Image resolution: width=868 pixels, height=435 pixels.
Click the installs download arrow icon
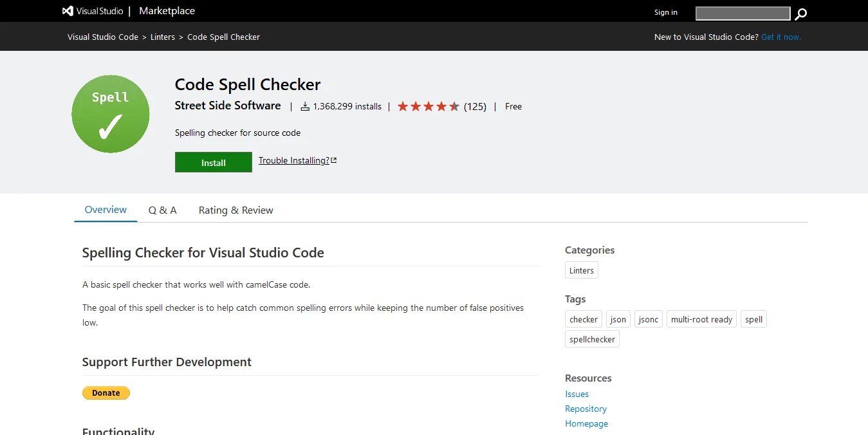(x=305, y=106)
